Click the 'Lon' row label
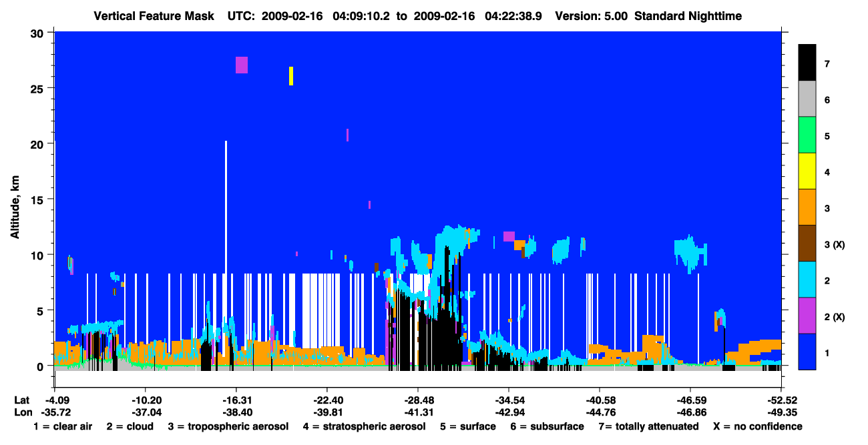The height and width of the screenshot is (445, 868). [22, 412]
